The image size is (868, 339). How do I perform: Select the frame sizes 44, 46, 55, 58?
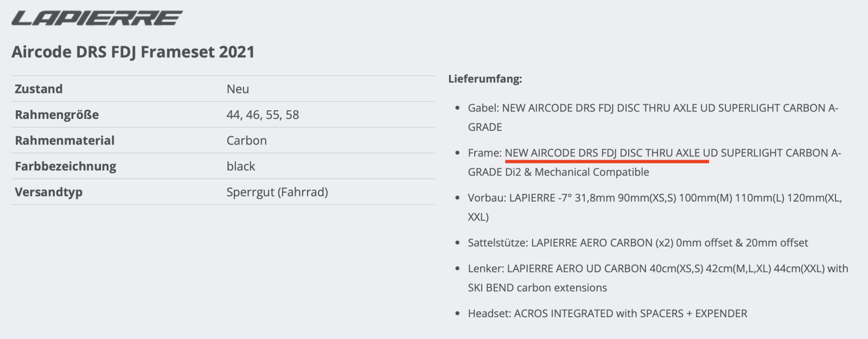(x=263, y=115)
